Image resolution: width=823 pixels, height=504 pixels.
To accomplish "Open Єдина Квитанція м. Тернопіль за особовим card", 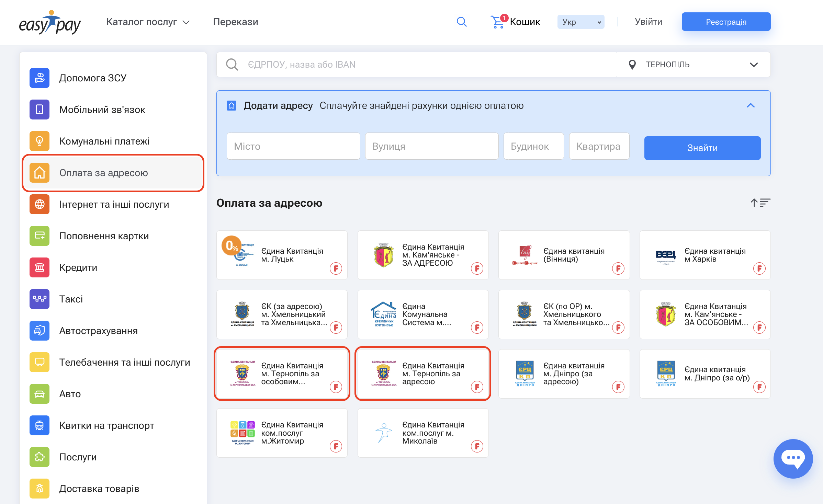I will 282,374.
